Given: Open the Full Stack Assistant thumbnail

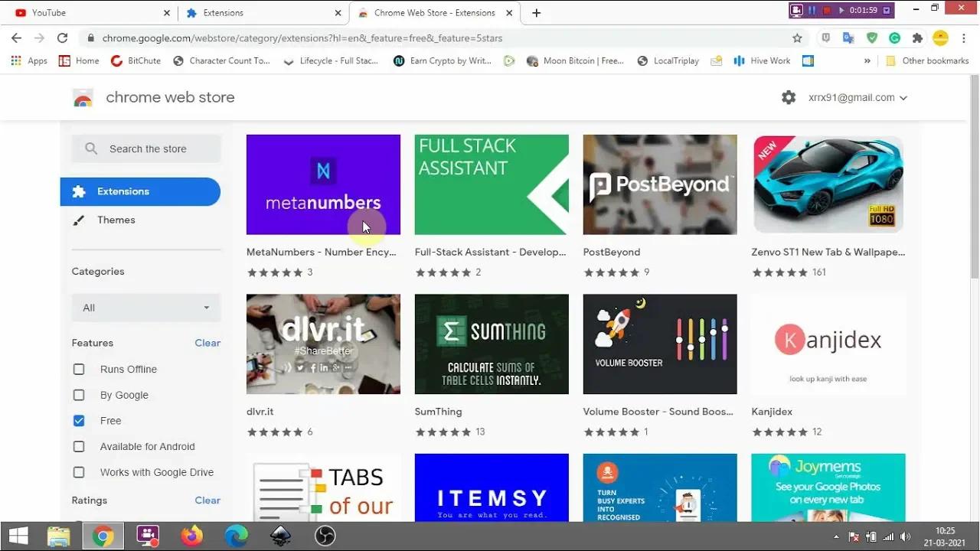Looking at the screenshot, I should (x=492, y=184).
